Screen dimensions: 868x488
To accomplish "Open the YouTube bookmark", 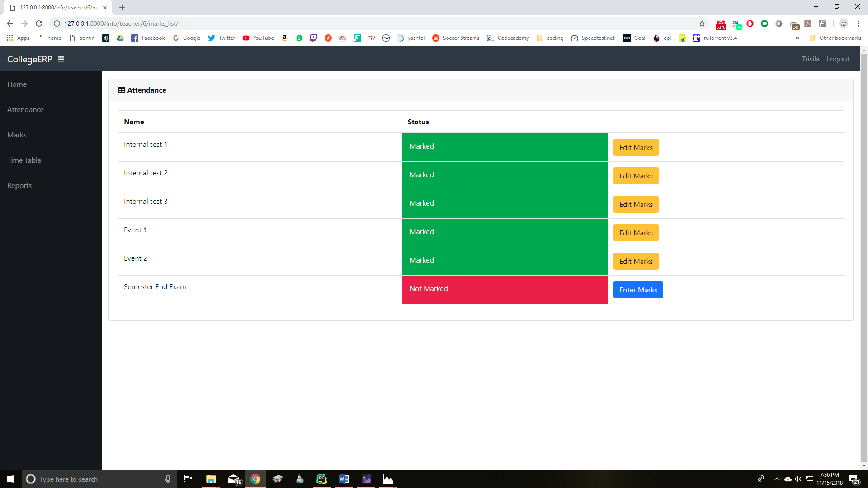I will (x=258, y=38).
